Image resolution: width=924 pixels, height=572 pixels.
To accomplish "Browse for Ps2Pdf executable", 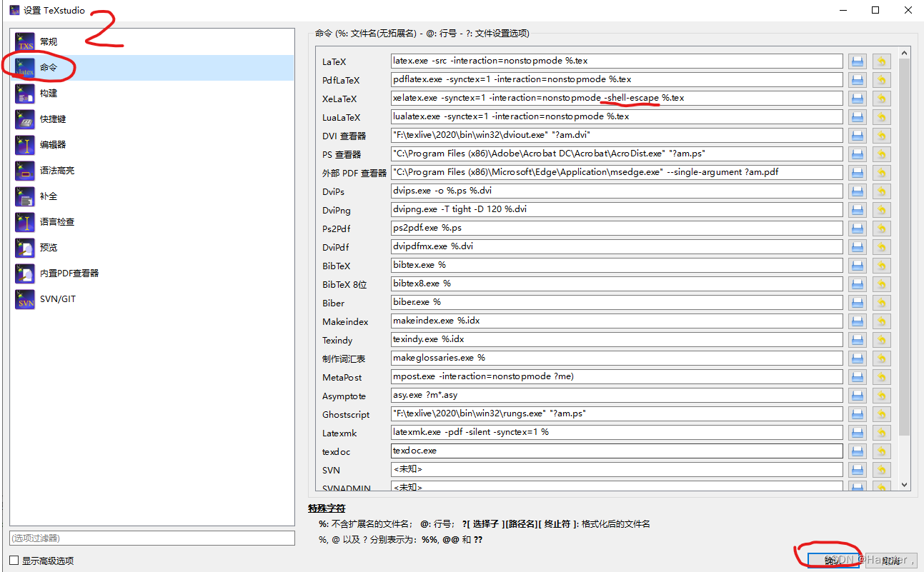I will point(858,229).
